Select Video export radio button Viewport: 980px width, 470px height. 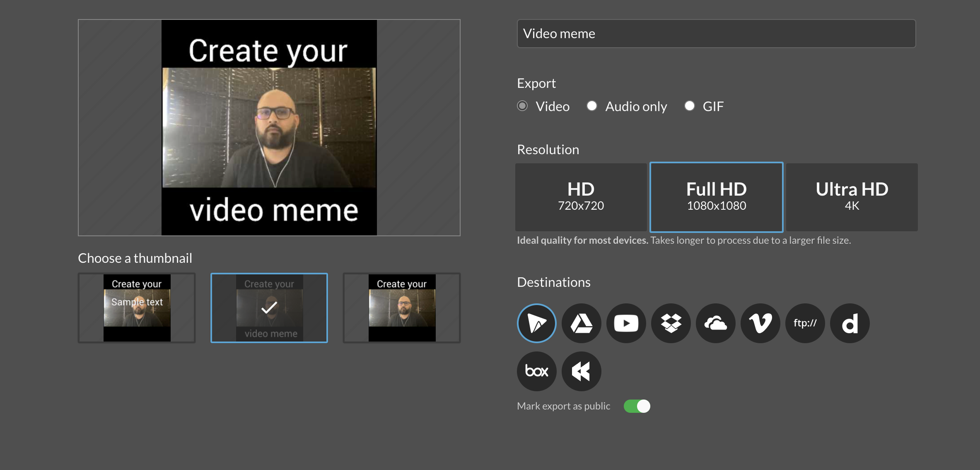(x=522, y=106)
